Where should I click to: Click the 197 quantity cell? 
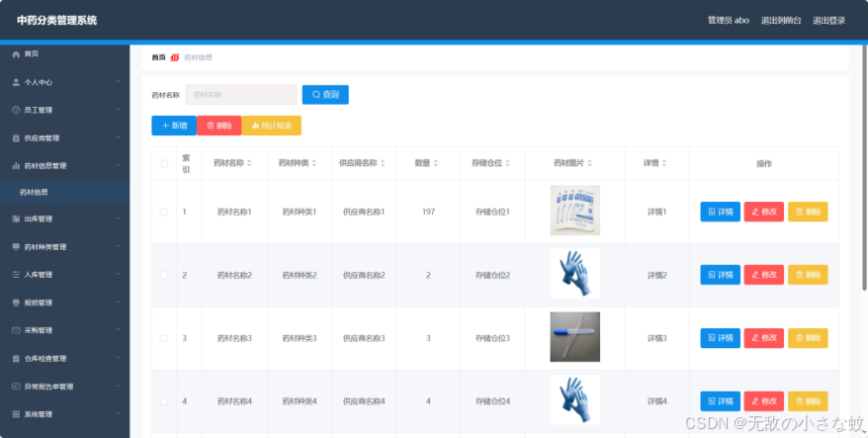[428, 212]
